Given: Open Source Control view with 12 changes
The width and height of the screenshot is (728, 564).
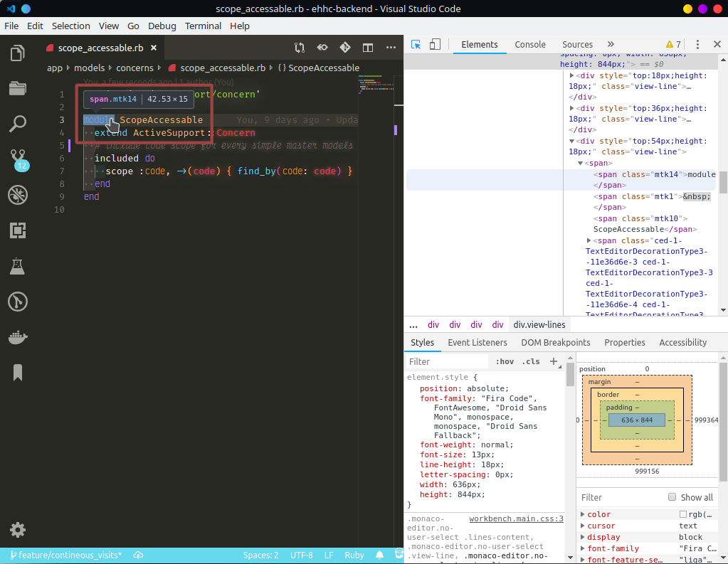Looking at the screenshot, I should (17, 159).
